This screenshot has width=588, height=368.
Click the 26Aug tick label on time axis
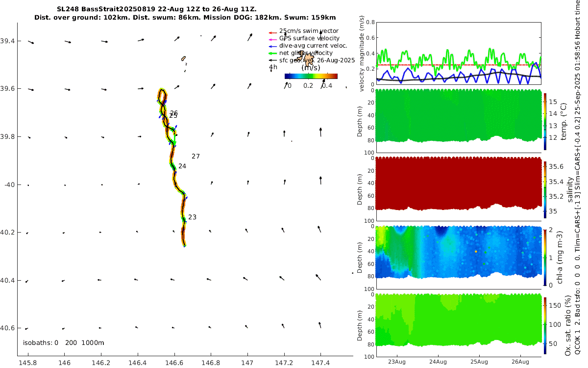(x=520, y=362)
